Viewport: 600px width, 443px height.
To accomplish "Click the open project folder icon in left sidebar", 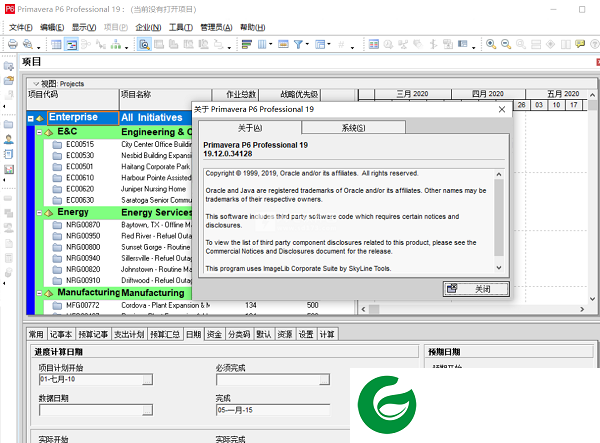I will click(x=8, y=81).
